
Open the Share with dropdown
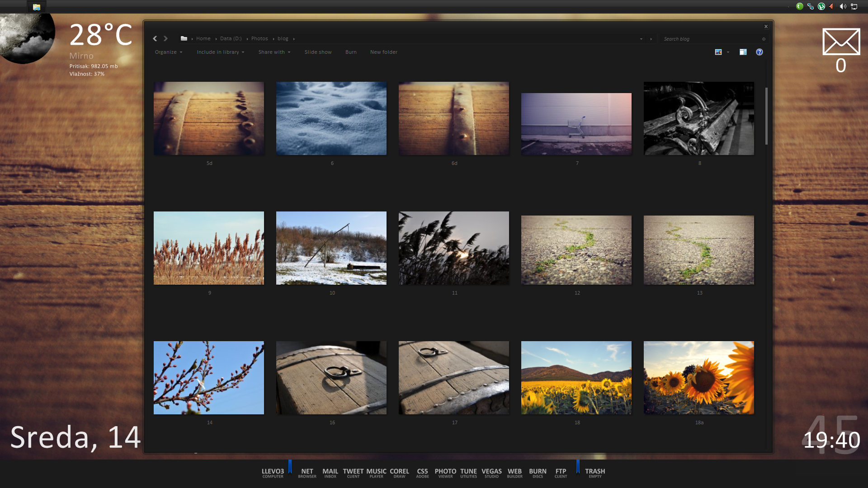coord(274,52)
